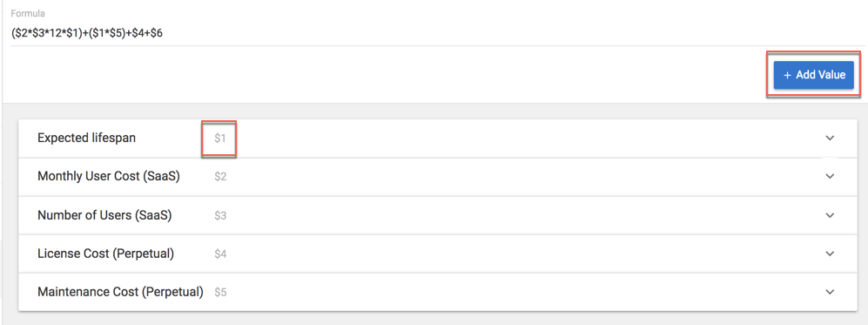Viewport: 868px width, 325px height.
Task: Choose the Number of Users (SaaS) label
Action: click(x=104, y=215)
